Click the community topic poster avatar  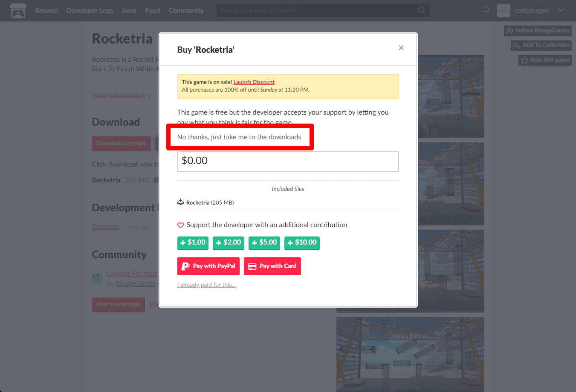coord(97,279)
